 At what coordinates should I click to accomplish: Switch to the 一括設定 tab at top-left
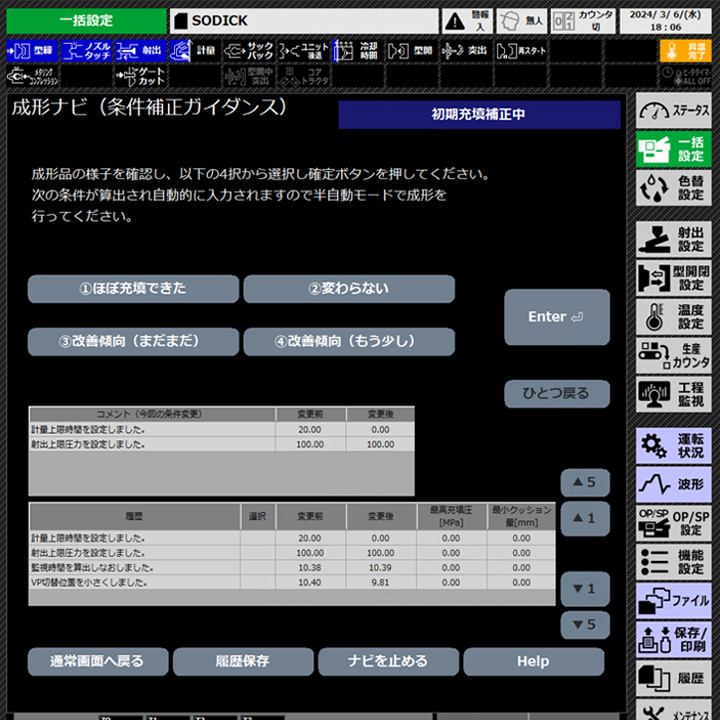pos(85,20)
